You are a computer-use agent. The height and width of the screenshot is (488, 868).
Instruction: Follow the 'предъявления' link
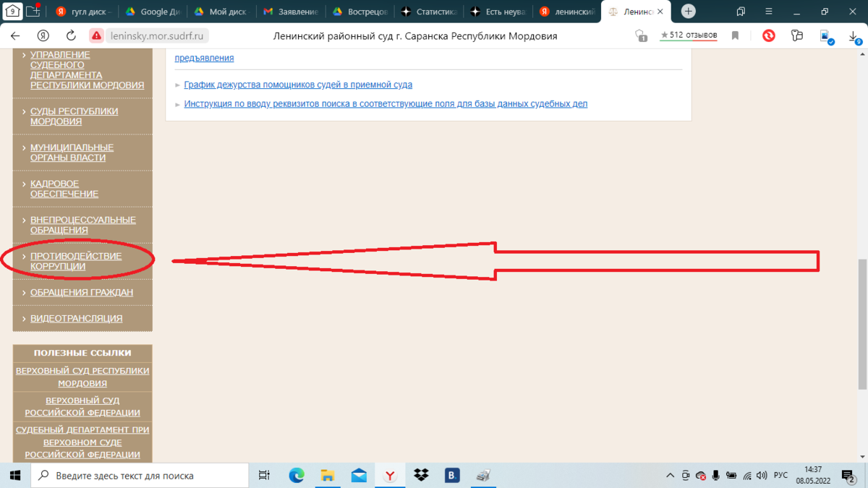[x=204, y=58]
